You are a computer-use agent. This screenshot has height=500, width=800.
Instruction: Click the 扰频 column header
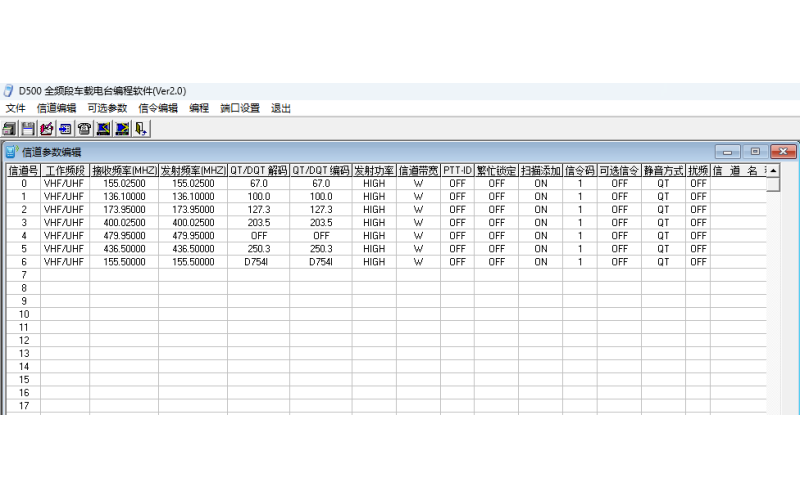698,170
